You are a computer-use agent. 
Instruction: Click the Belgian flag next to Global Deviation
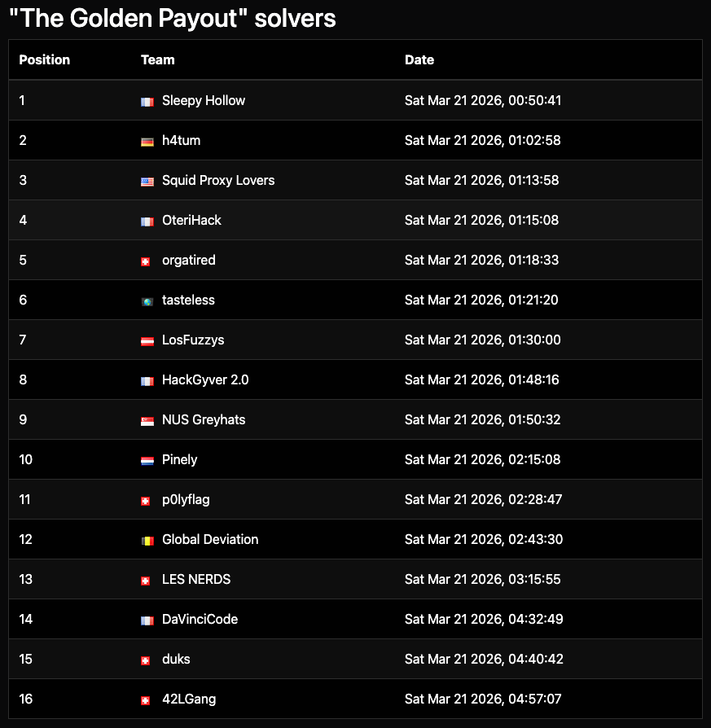click(147, 541)
